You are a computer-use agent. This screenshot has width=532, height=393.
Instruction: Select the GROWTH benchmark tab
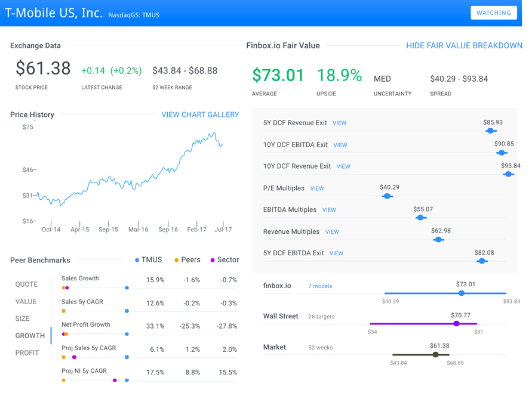pyautogui.click(x=30, y=336)
